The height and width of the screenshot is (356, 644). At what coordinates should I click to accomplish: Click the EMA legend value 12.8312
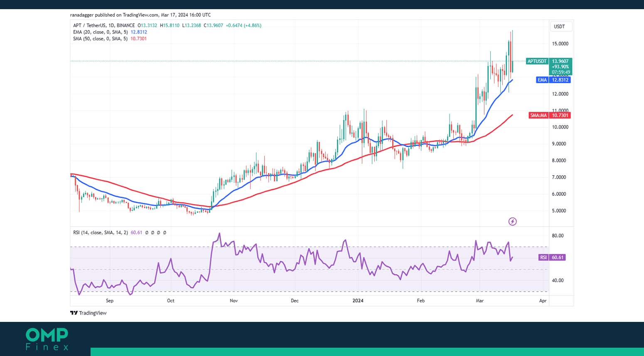[x=139, y=32]
